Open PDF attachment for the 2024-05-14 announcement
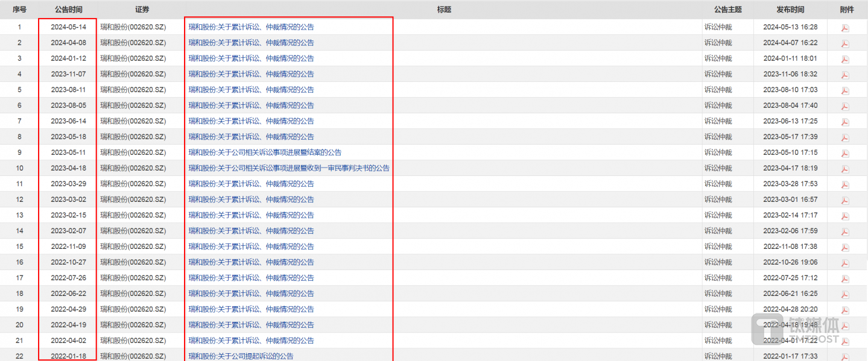Screen dimensions: 868x361 845,28
